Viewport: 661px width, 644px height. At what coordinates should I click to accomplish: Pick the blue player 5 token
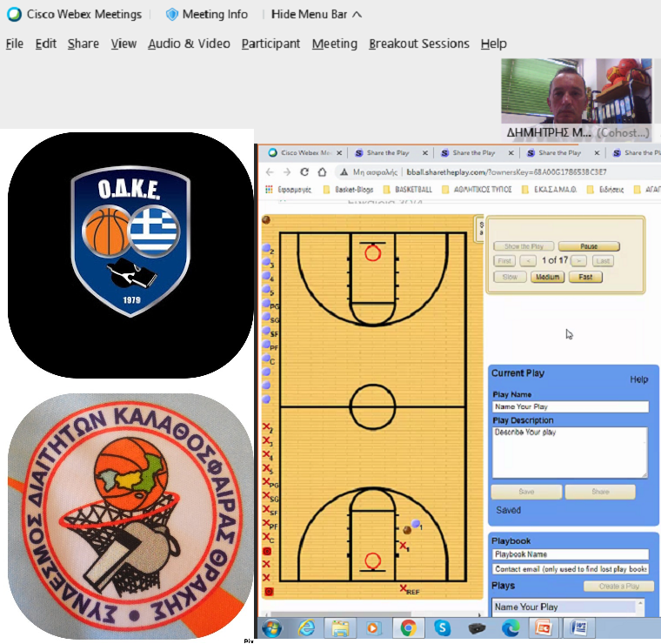pyautogui.click(x=266, y=289)
